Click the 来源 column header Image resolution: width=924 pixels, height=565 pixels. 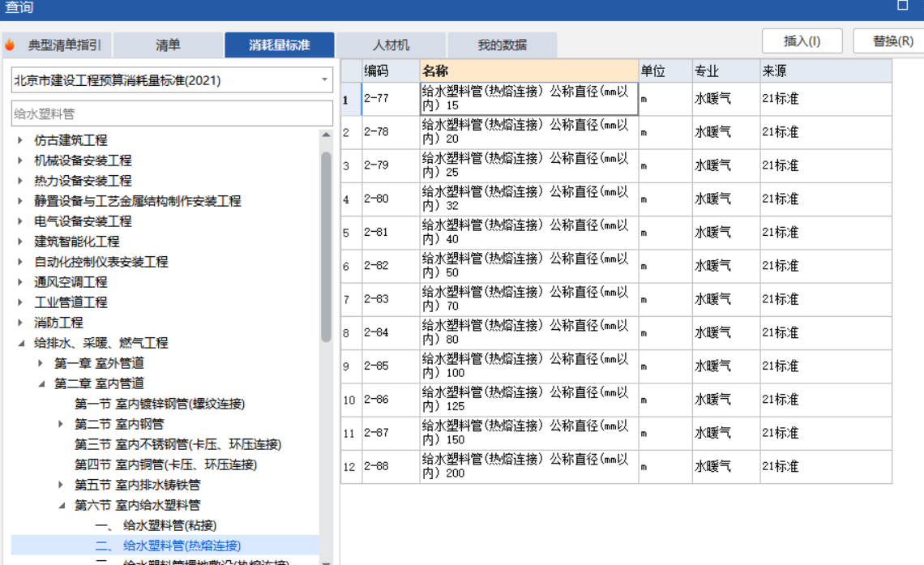[x=826, y=71]
